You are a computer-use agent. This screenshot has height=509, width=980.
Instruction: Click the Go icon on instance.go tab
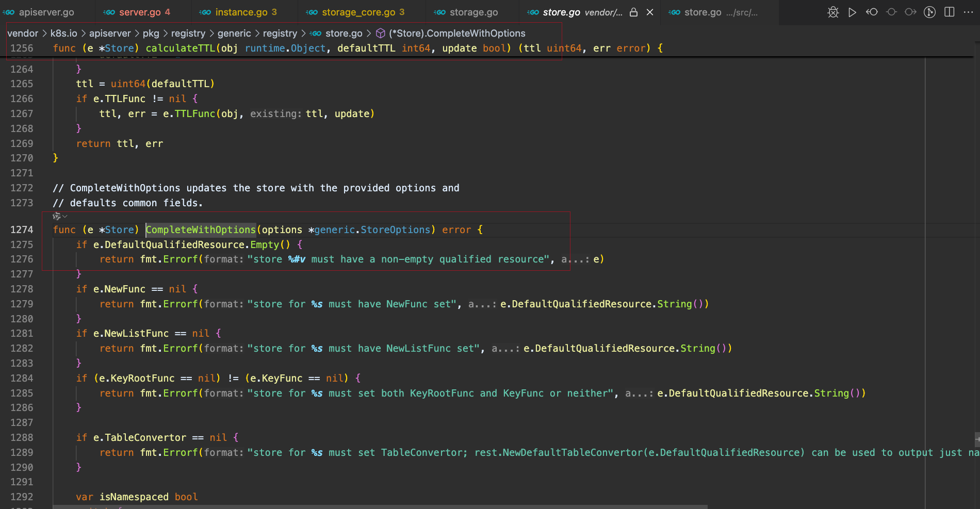tap(205, 12)
